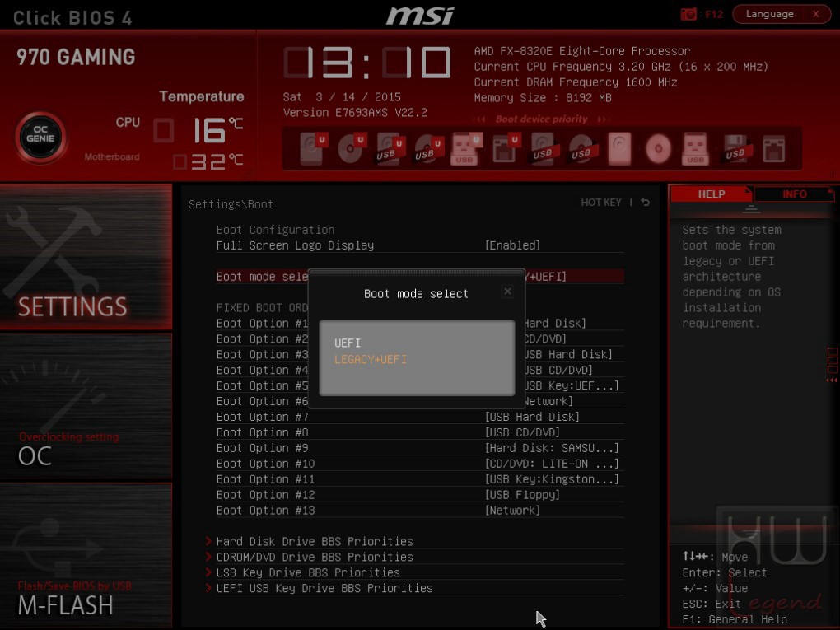Click the back arrow beside HOT KEY
The height and width of the screenshot is (630, 840).
coord(646,202)
